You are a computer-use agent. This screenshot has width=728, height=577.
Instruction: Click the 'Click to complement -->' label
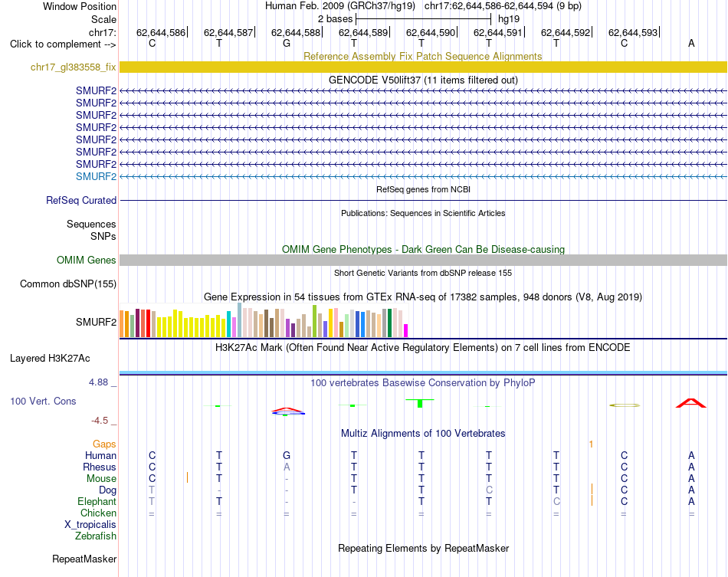(63, 44)
